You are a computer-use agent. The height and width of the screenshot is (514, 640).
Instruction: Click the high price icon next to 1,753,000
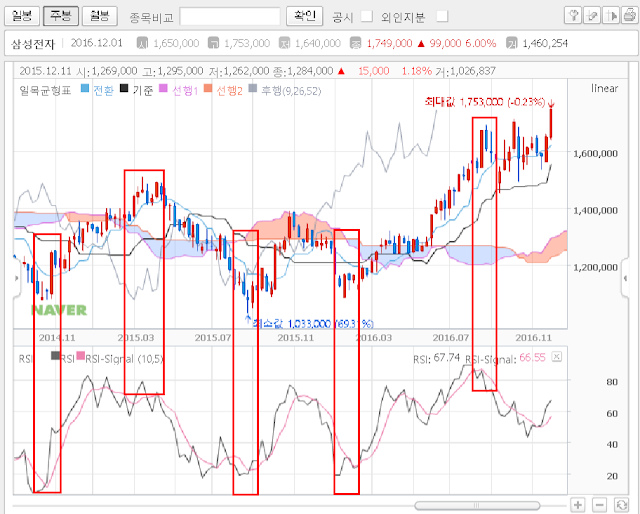click(x=213, y=43)
